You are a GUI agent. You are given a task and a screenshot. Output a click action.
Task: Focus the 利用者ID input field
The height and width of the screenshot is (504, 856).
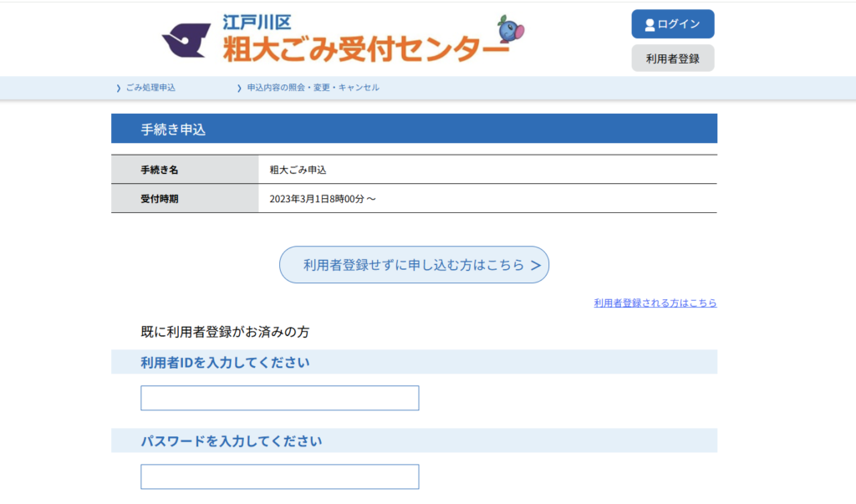(279, 398)
